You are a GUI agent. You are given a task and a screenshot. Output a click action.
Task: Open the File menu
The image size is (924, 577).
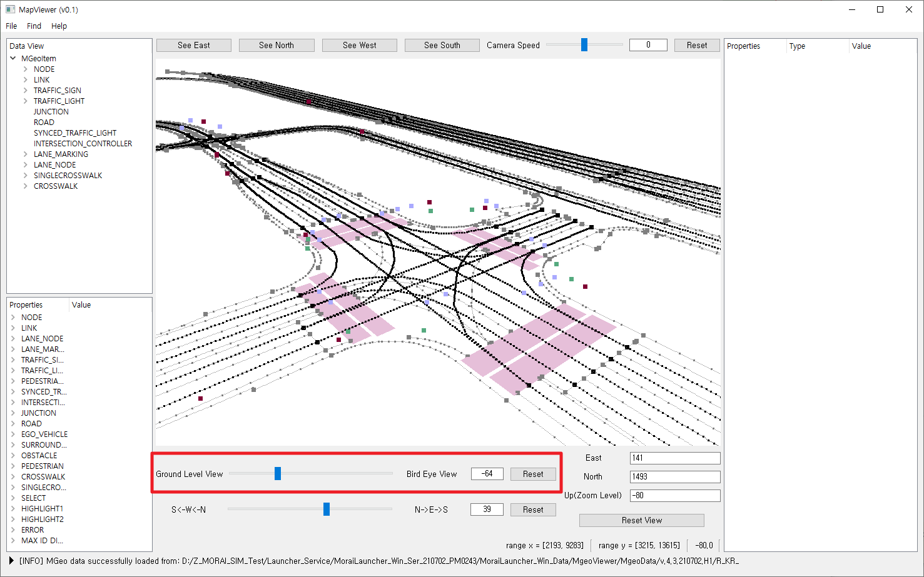click(x=11, y=26)
